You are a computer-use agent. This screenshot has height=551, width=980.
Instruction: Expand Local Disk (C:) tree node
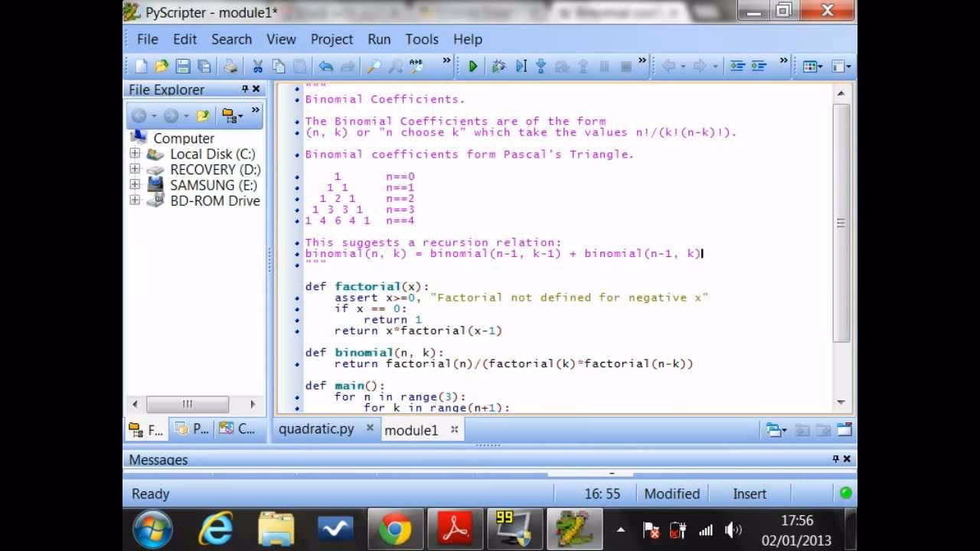pyautogui.click(x=135, y=153)
